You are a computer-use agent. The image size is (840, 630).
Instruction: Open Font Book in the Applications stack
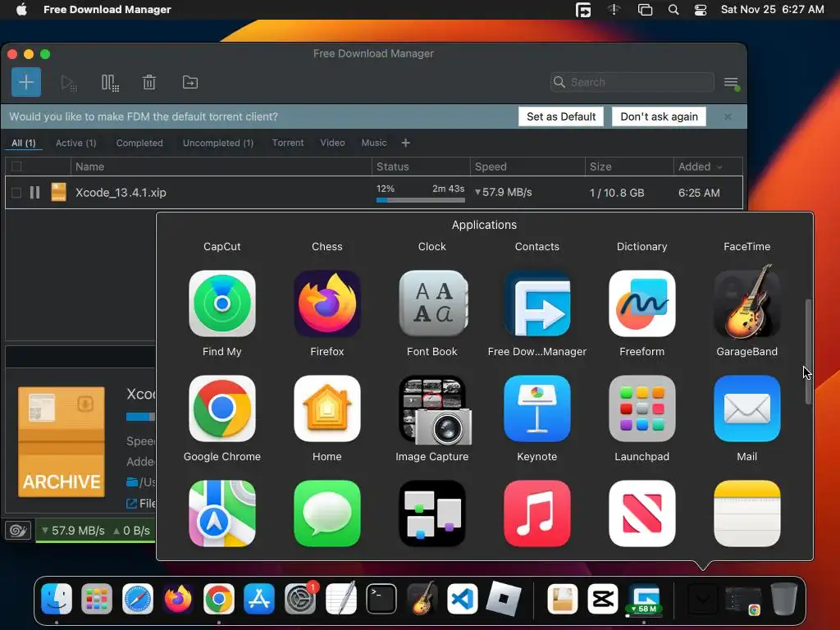pos(431,304)
